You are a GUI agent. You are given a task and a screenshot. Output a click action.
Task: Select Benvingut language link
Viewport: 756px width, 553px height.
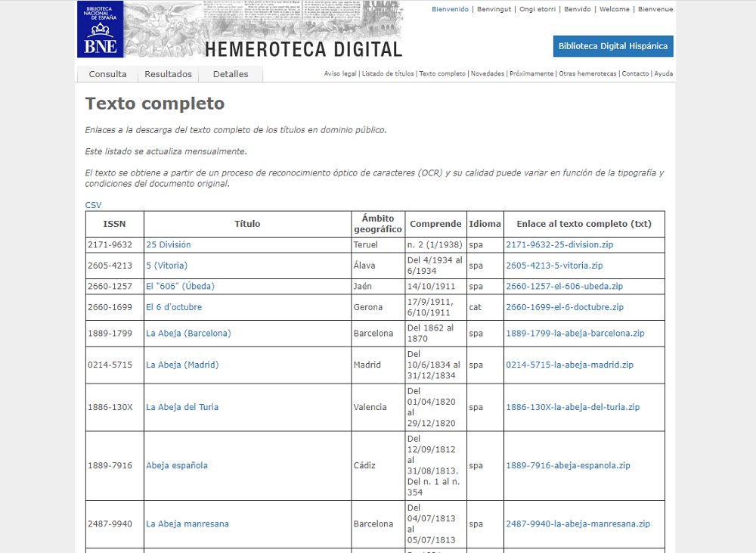[494, 9]
